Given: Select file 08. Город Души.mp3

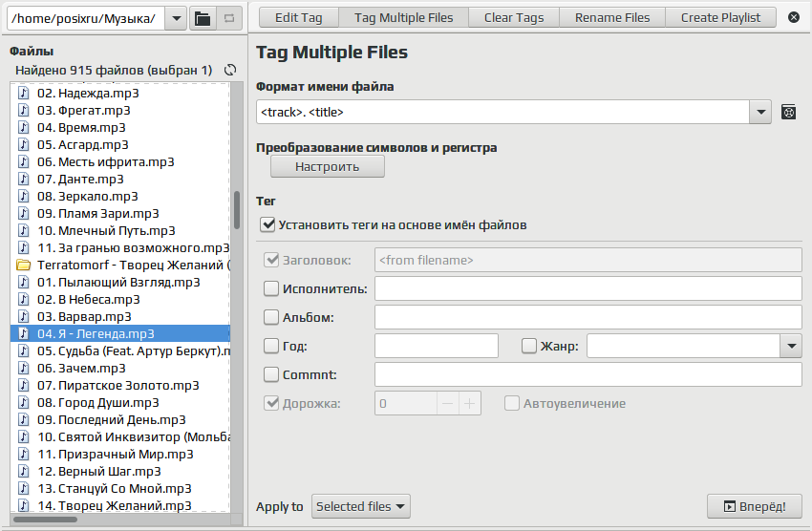Looking at the screenshot, I should (x=119, y=402).
